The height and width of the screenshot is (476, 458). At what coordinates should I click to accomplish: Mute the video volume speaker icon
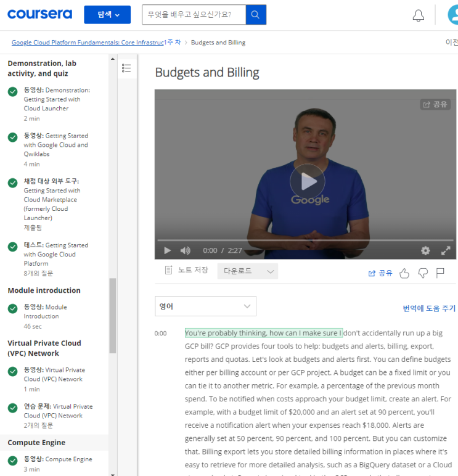coord(185,250)
